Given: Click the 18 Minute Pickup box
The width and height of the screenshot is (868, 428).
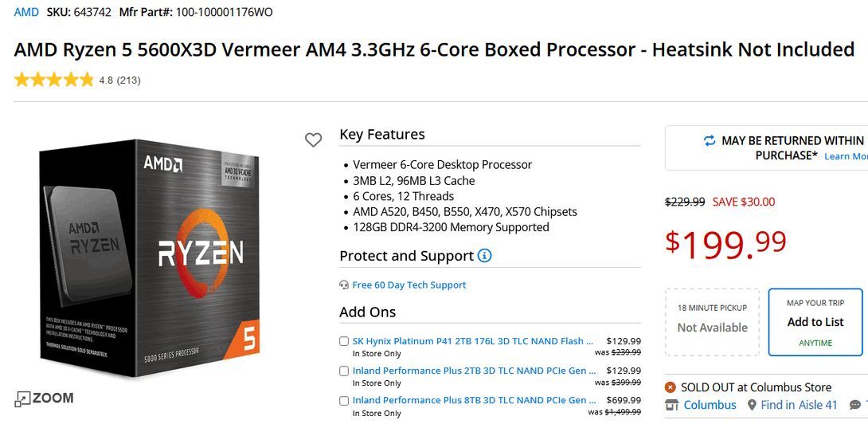Looking at the screenshot, I should click(713, 322).
